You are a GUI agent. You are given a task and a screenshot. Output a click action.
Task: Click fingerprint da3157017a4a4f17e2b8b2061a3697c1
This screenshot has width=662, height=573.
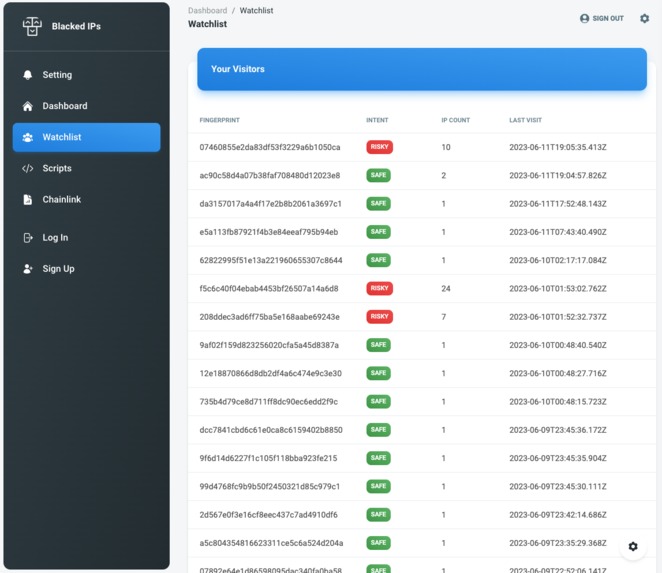270,204
